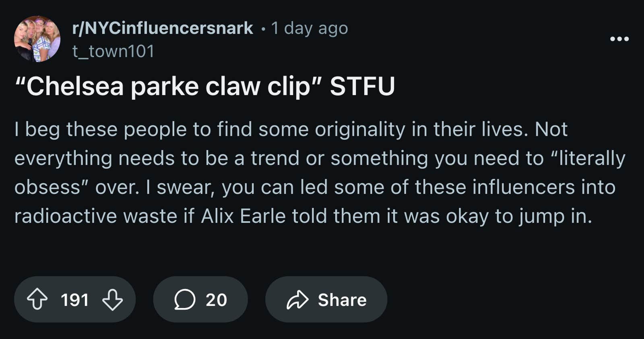
Task: Visit t_town101's user profile
Action: (114, 51)
